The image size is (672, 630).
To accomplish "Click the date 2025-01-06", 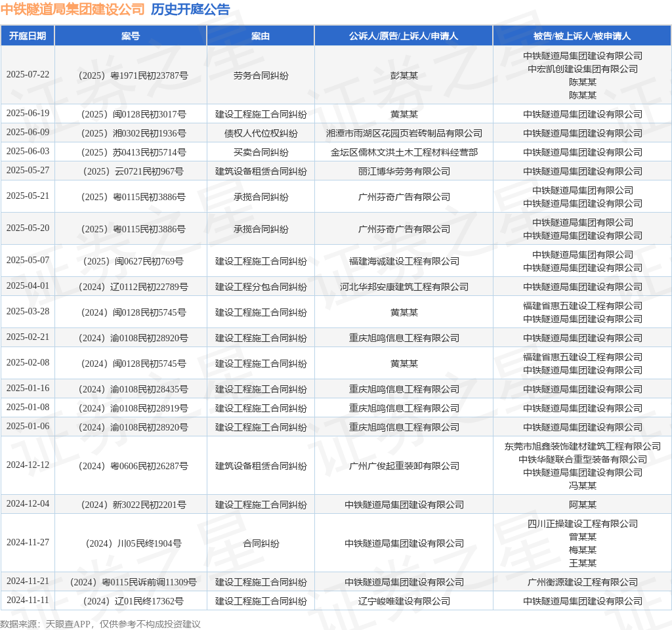I will (28, 427).
